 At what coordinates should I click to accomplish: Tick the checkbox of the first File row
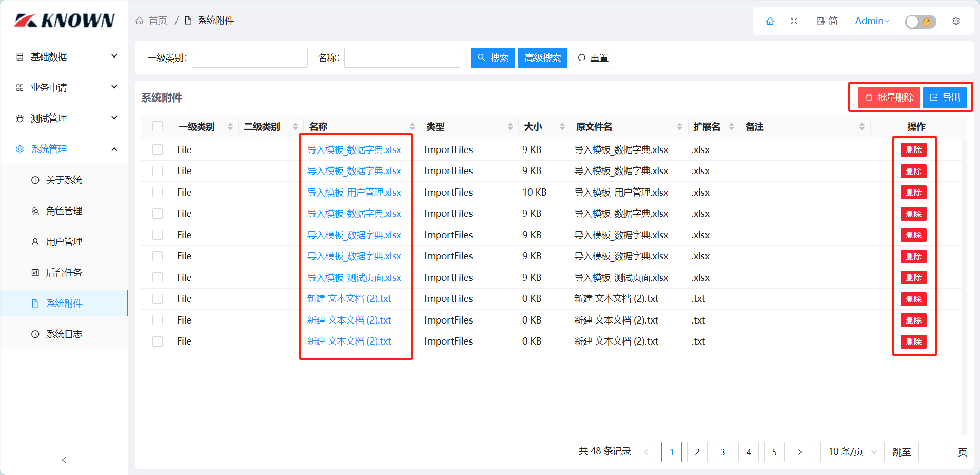tap(158, 149)
